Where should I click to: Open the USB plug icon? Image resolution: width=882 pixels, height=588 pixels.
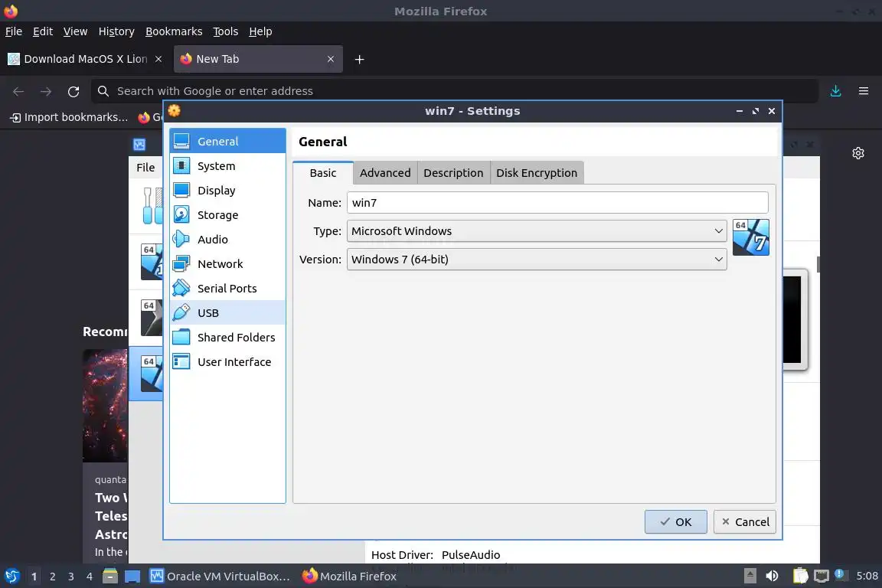(x=181, y=312)
